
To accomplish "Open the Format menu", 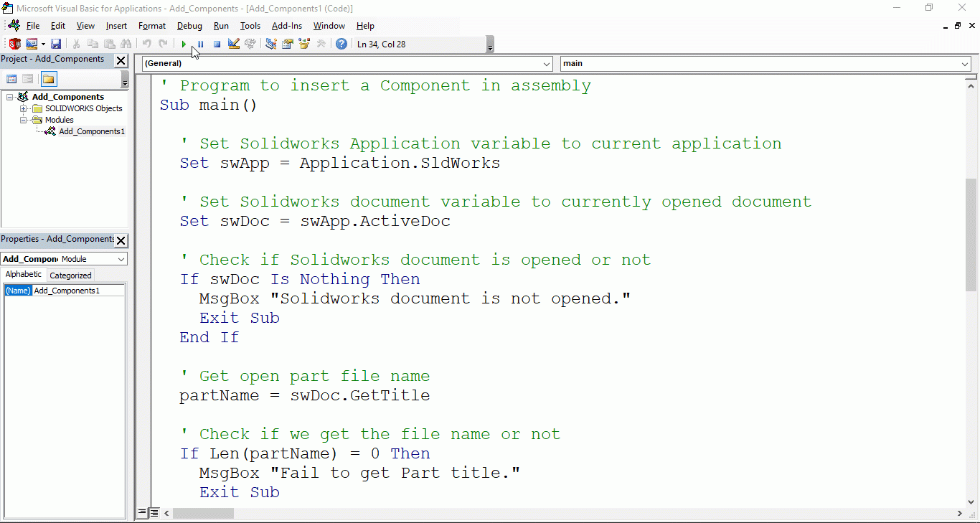I will click(x=152, y=26).
